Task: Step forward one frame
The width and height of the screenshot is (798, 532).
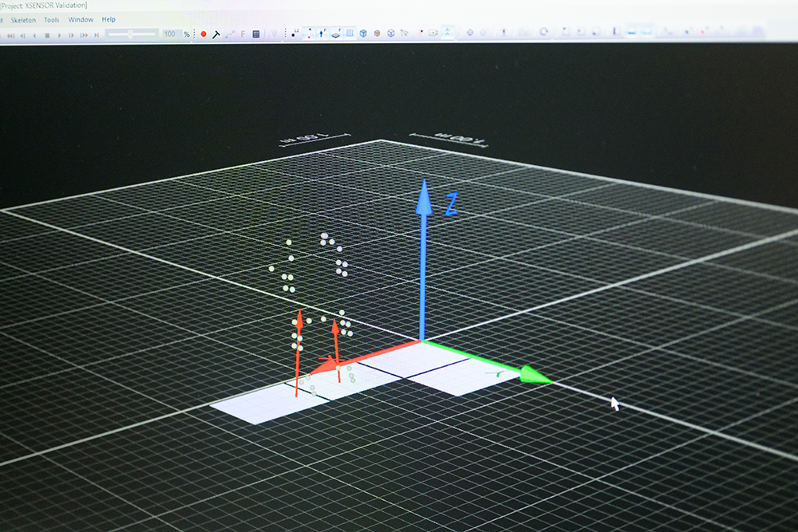Action: [x=71, y=35]
